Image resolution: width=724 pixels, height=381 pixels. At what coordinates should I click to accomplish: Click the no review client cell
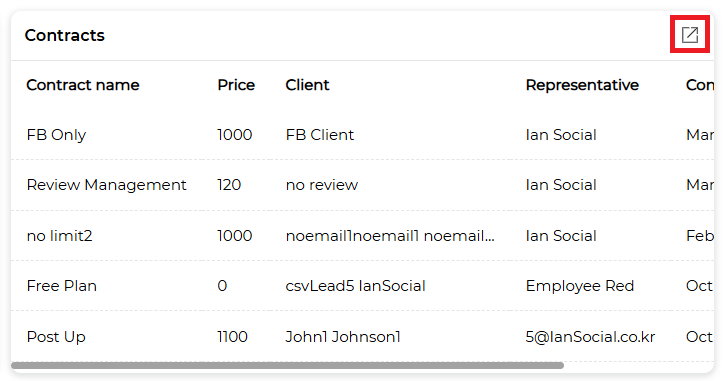click(322, 185)
